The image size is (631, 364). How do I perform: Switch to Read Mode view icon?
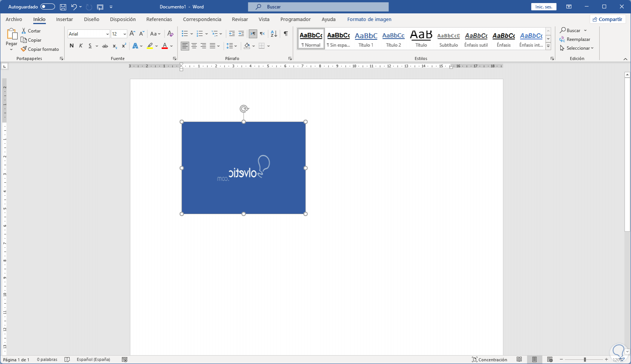pyautogui.click(x=519, y=359)
